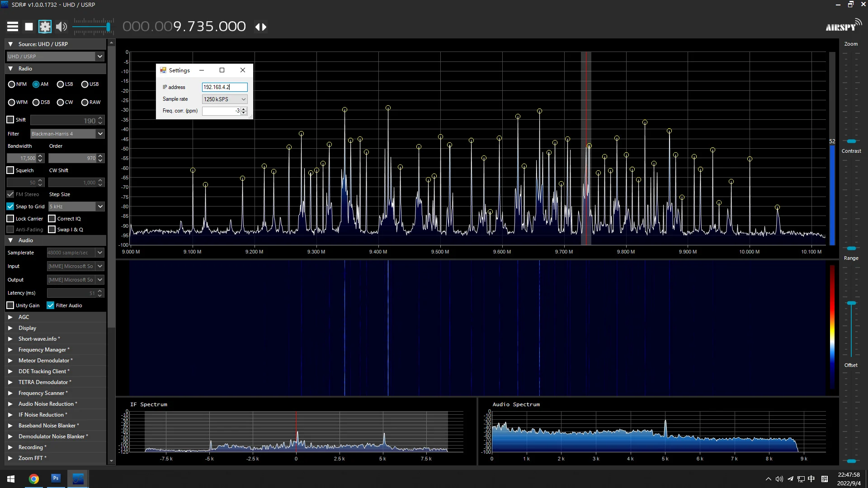This screenshot has width=868, height=488.
Task: Open Photoshop from the taskbar
Action: click(56, 478)
